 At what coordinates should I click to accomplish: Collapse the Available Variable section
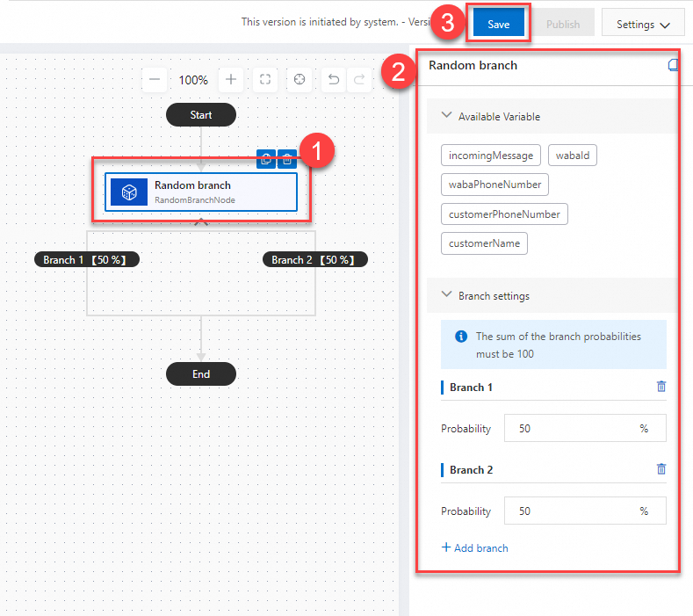click(x=446, y=115)
